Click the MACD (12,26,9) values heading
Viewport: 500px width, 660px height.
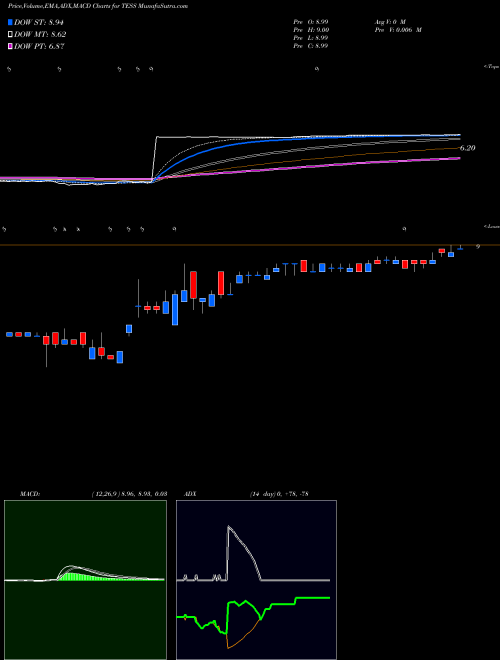point(93,493)
